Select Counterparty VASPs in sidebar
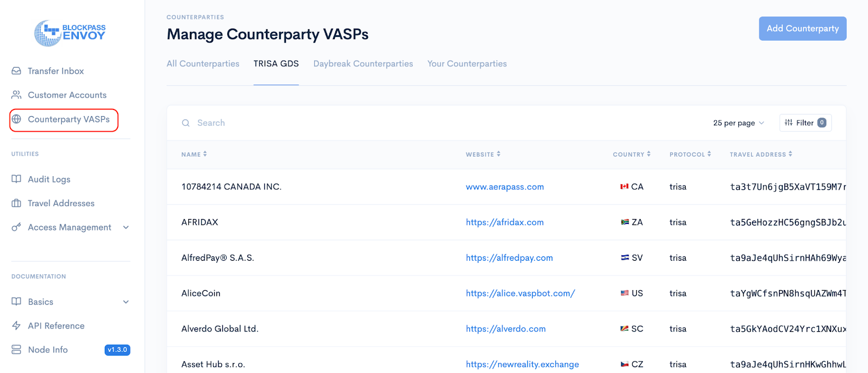The image size is (868, 373). coord(68,119)
